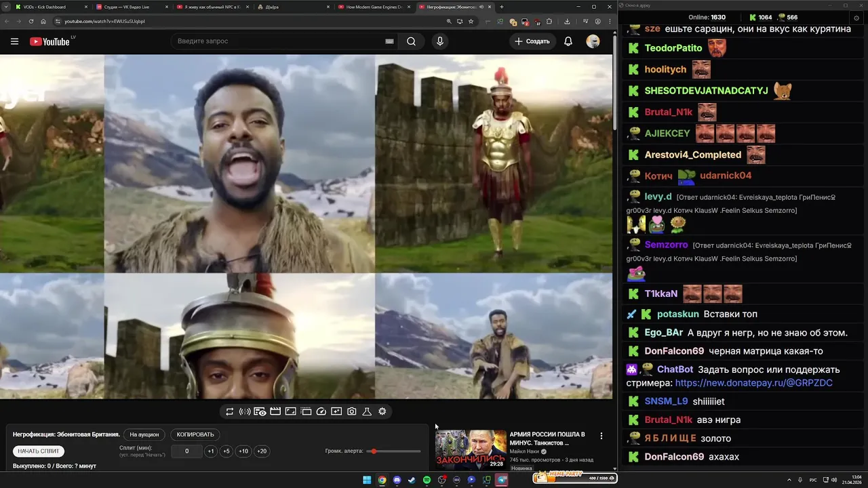868x488 pixels.
Task: Click chat username hoolitych
Action: point(665,69)
